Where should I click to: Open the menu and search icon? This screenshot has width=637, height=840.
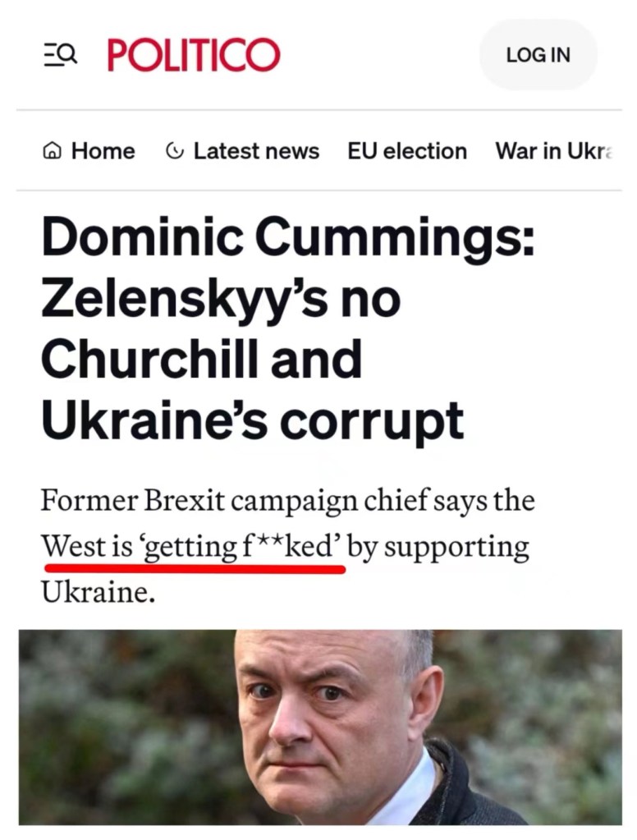[x=59, y=55]
